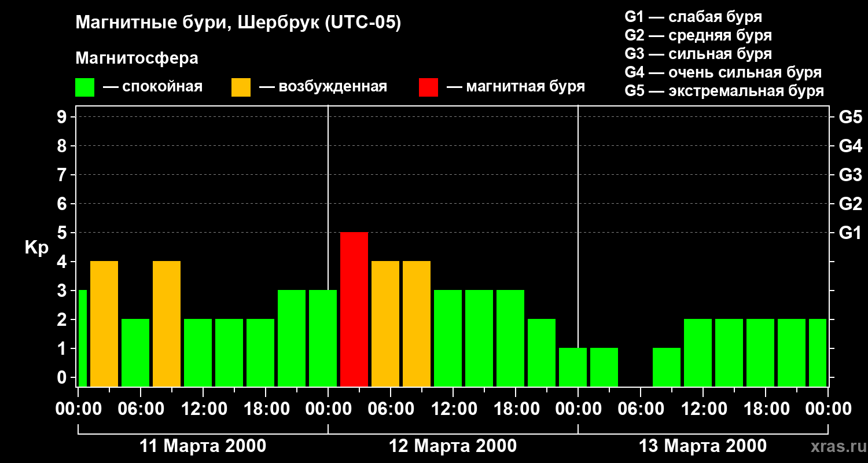Click the '13 Марта 2000' date label
This screenshot has height=463, width=868.
703,446
